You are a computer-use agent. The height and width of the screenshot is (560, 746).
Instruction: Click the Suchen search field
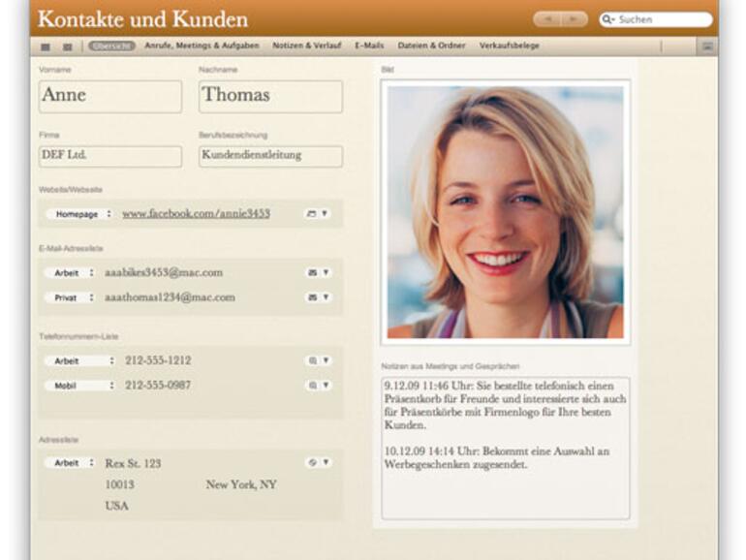656,19
